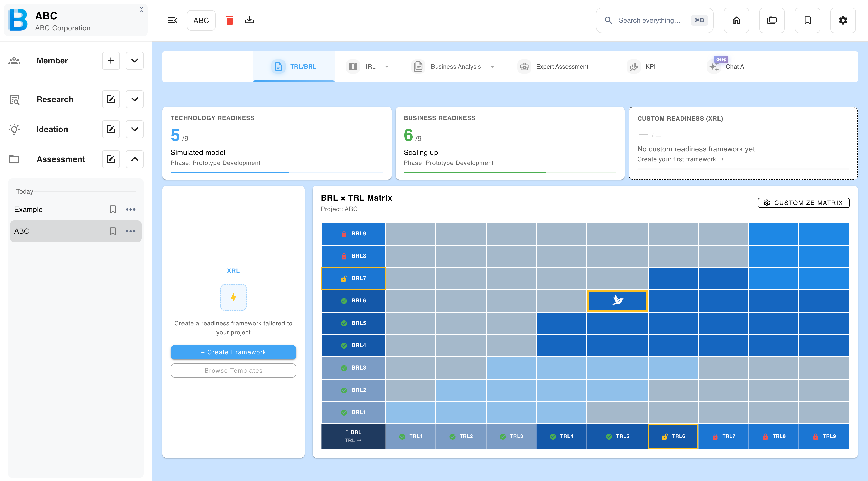Screen dimensions: 868x481
Task: Bookmark the ABC assessment
Action: pos(113,231)
